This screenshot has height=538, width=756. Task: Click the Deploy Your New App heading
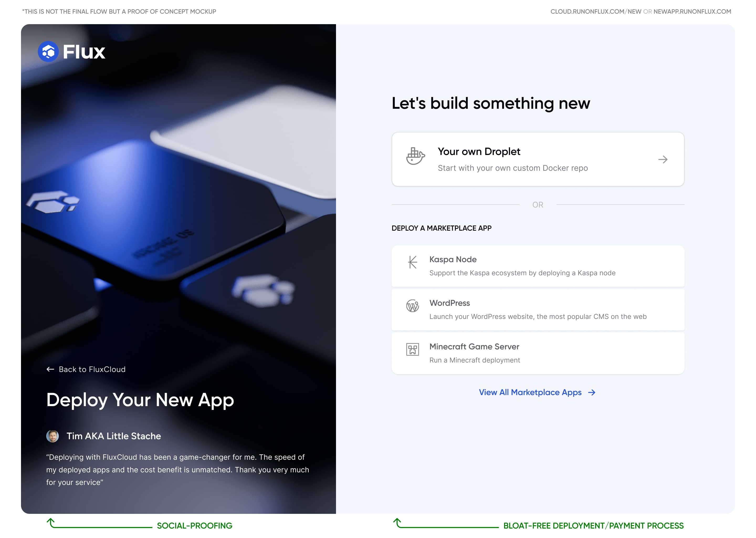140,400
